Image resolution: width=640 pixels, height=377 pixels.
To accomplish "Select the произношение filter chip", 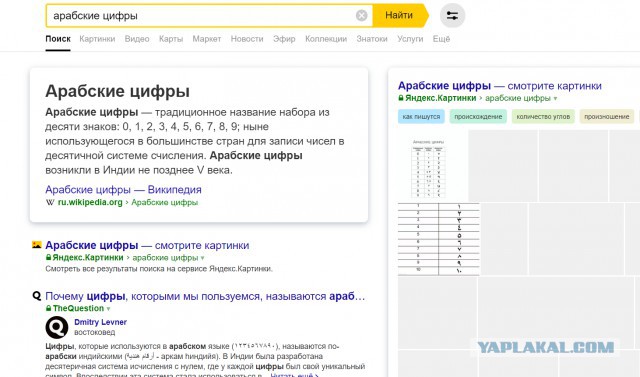I will (607, 116).
